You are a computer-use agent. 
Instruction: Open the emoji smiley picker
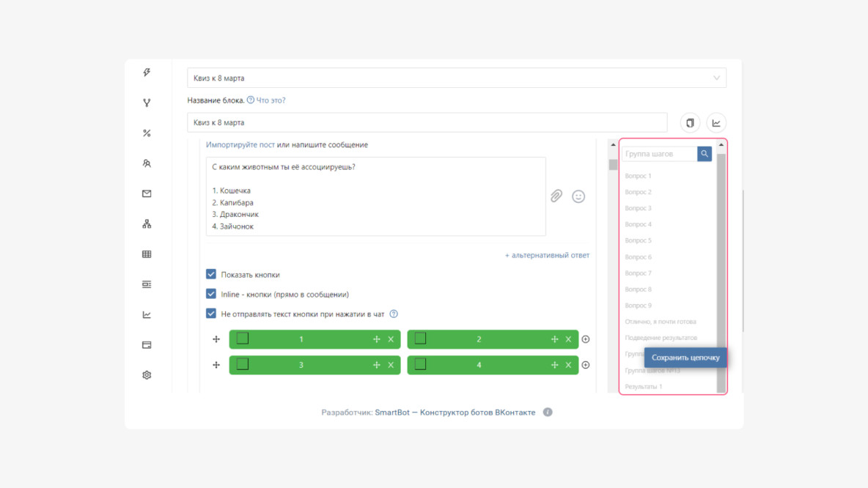(x=578, y=196)
